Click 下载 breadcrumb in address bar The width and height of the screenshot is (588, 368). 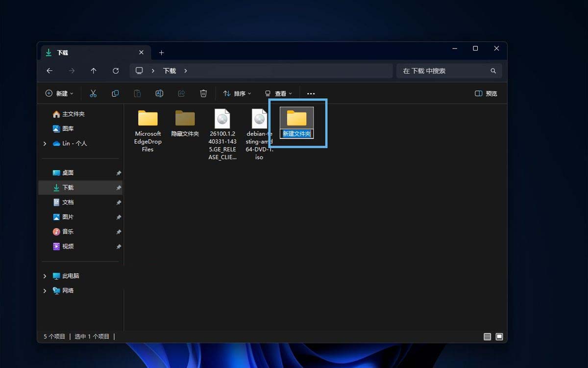tap(170, 71)
